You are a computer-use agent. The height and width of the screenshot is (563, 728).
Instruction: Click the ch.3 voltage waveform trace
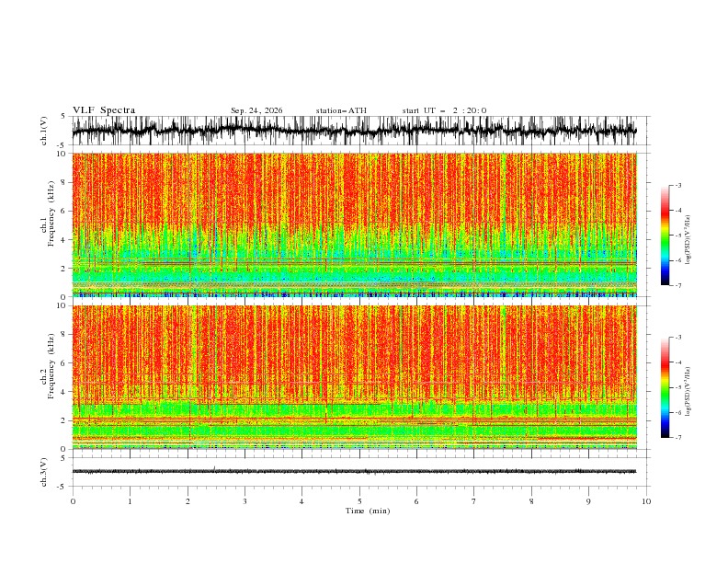click(354, 472)
